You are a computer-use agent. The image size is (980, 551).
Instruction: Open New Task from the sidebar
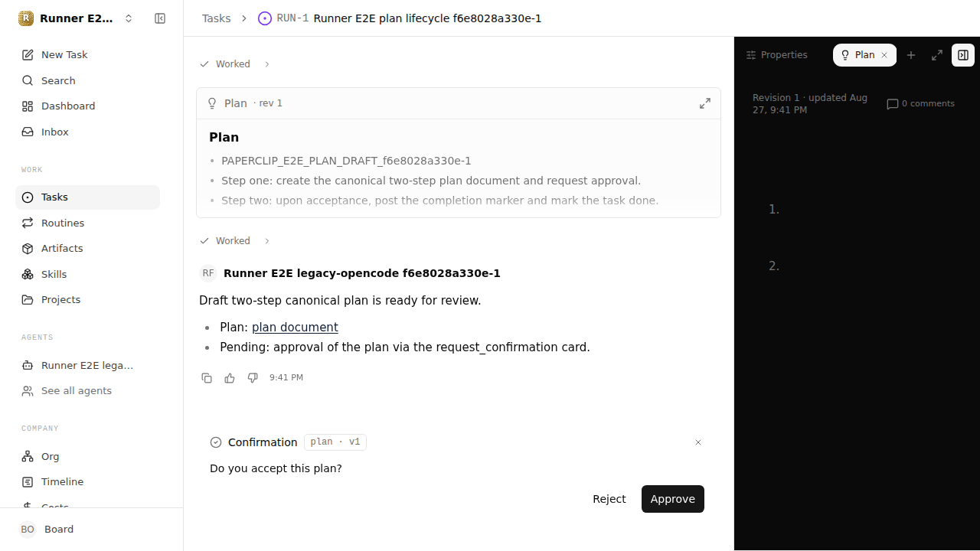coord(87,55)
